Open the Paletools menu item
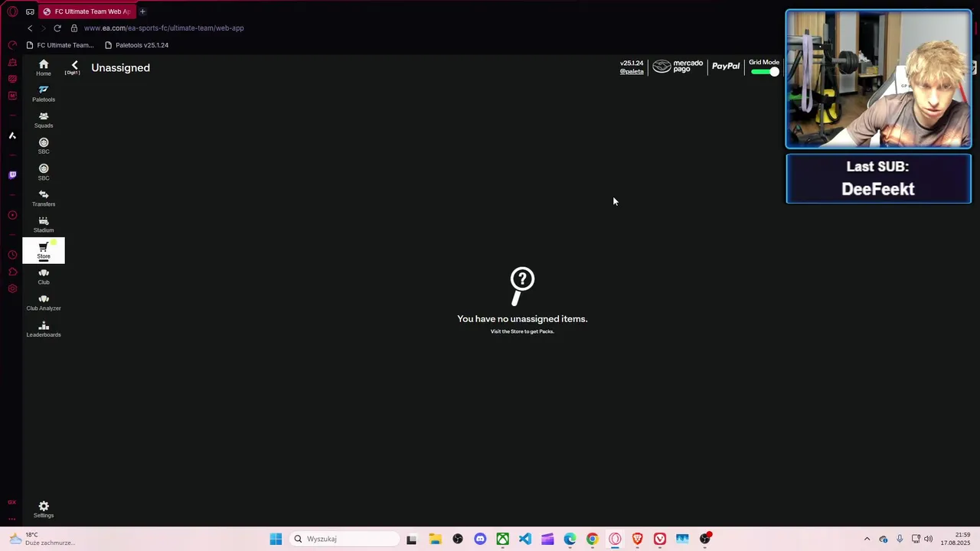This screenshot has width=980, height=551. [44, 93]
